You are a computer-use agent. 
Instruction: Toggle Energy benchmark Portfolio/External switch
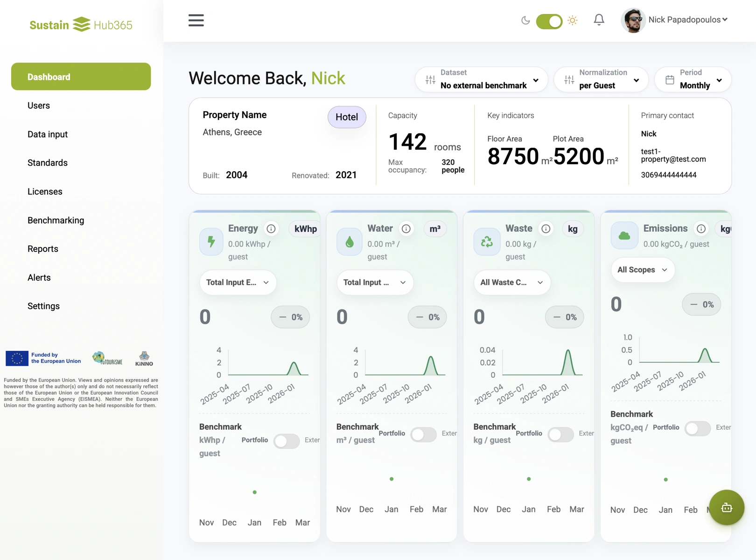[x=286, y=441]
